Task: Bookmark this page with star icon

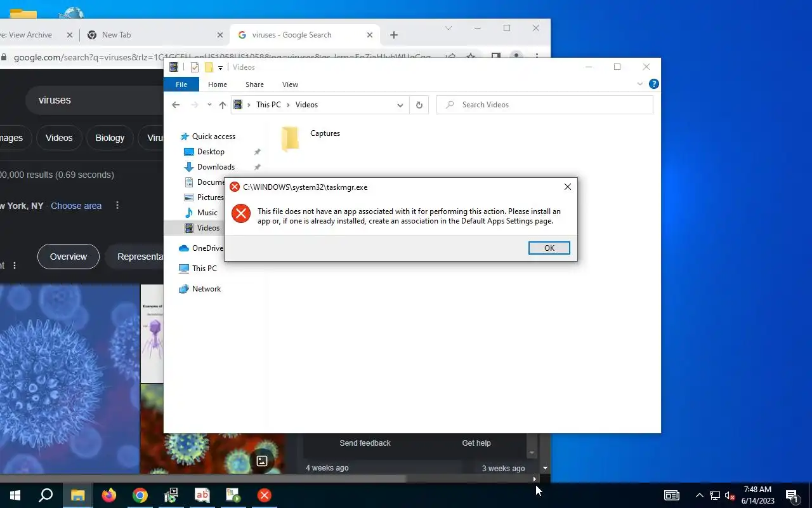Action: click(471, 57)
